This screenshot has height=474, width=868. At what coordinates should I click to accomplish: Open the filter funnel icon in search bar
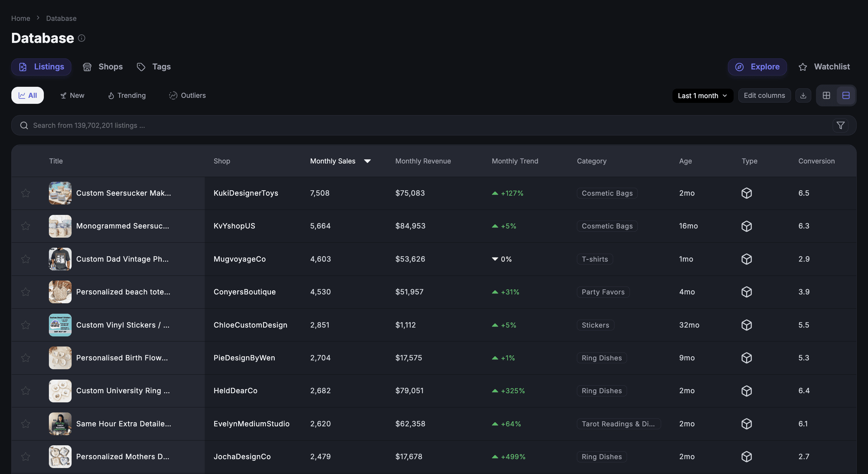(840, 125)
